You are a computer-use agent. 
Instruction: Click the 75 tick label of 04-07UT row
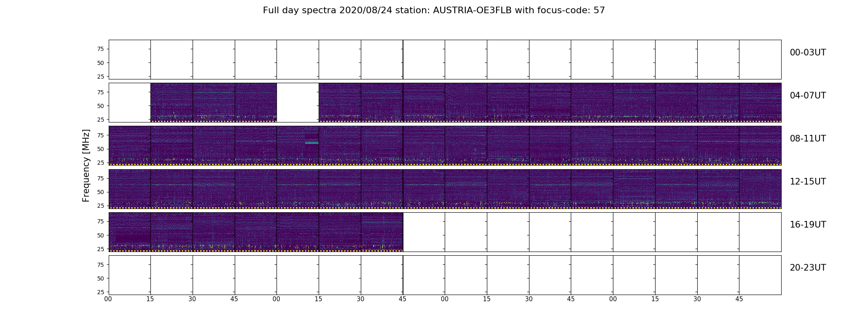pyautogui.click(x=100, y=92)
